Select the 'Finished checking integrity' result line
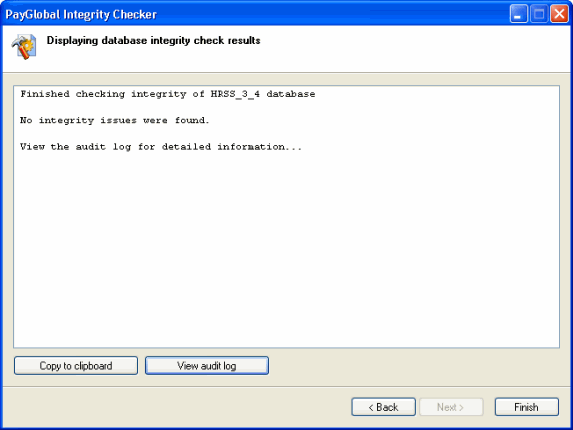Image resolution: width=573 pixels, height=430 pixels. 168,94
